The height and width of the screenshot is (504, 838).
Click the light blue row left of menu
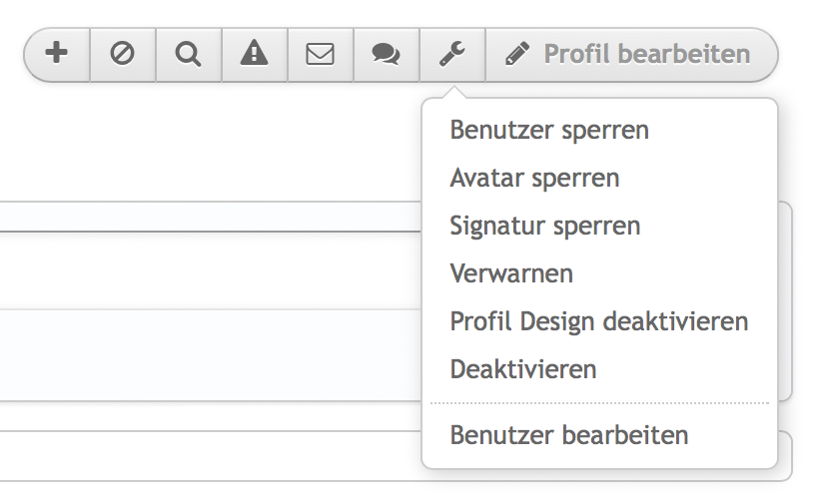point(200,354)
